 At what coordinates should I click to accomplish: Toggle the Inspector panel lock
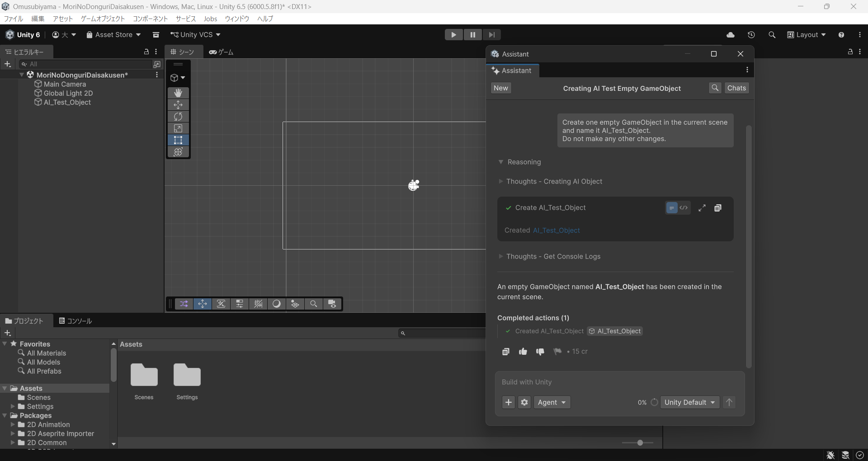[850, 52]
